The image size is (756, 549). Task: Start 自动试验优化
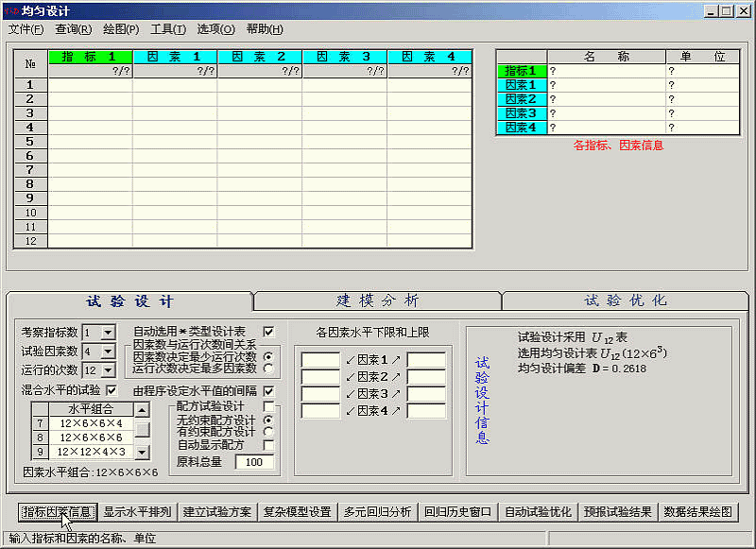pyautogui.click(x=538, y=512)
